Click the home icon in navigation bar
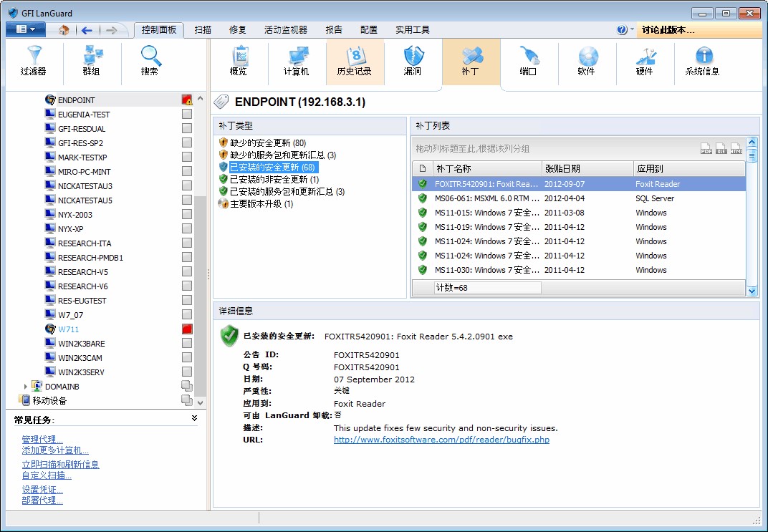 64,30
